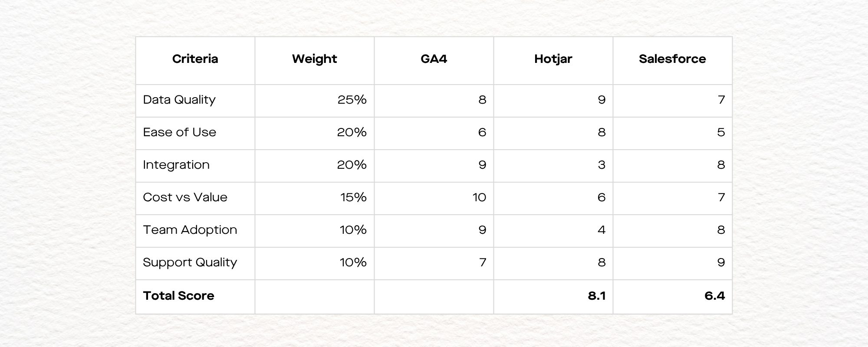Click the Ease of Use cell
Viewport: 868px width, 347px height.
(x=180, y=132)
